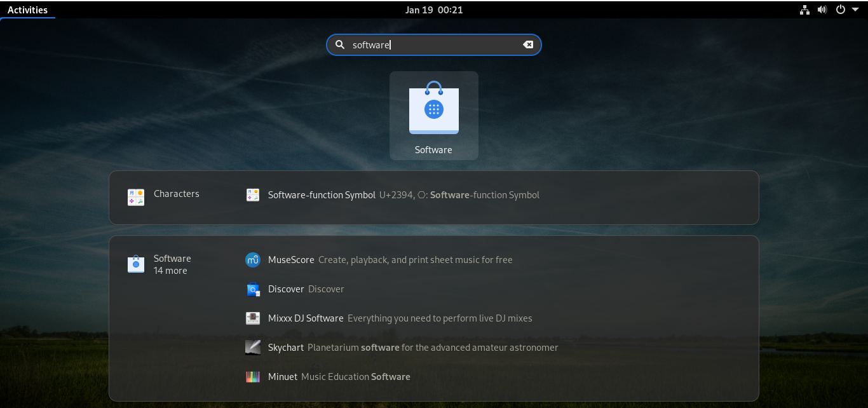Screen dimensions: 868x408
Task: Click "Planetarium software for the advanced amateur astronomer" description
Action: [433, 348]
